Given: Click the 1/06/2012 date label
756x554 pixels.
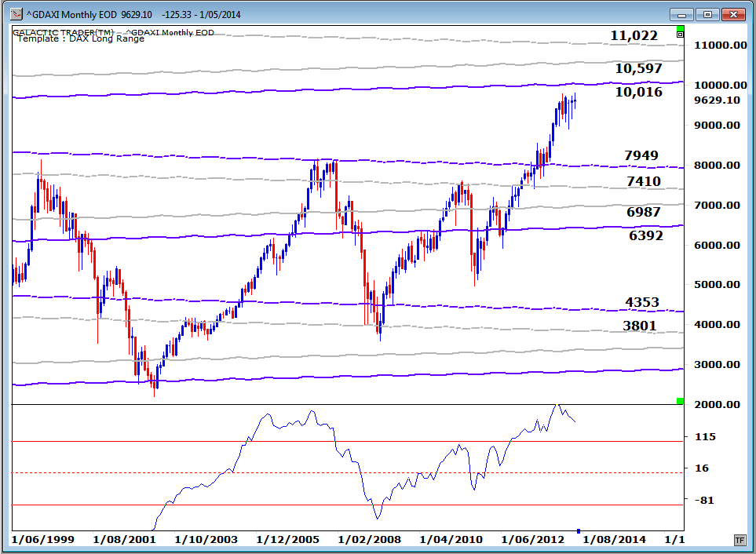Looking at the screenshot, I should pos(533,540).
